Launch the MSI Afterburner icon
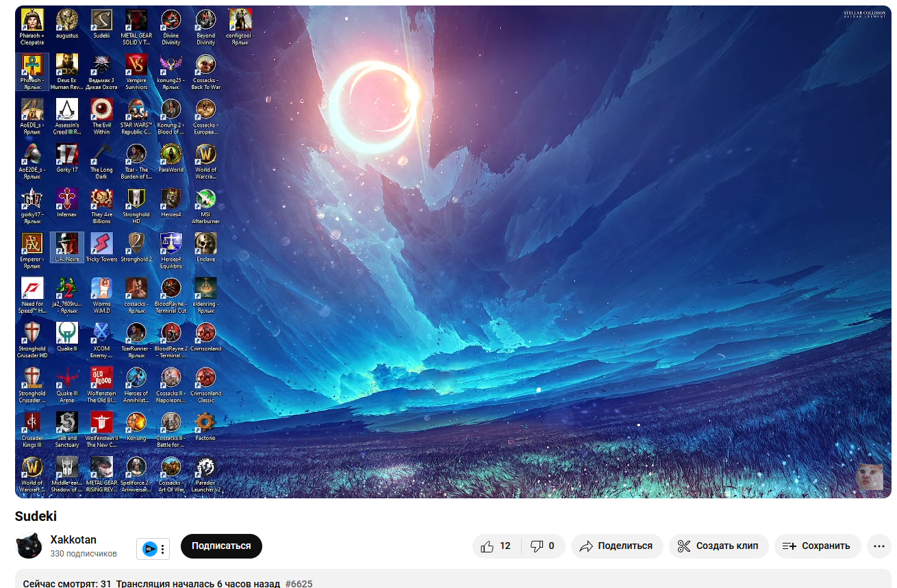This screenshot has height=588, width=897. [205, 205]
